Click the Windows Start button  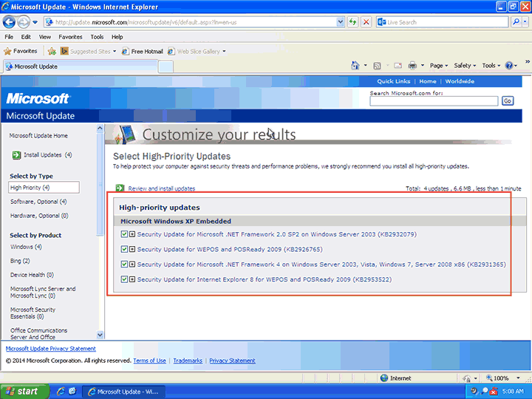[24, 392]
